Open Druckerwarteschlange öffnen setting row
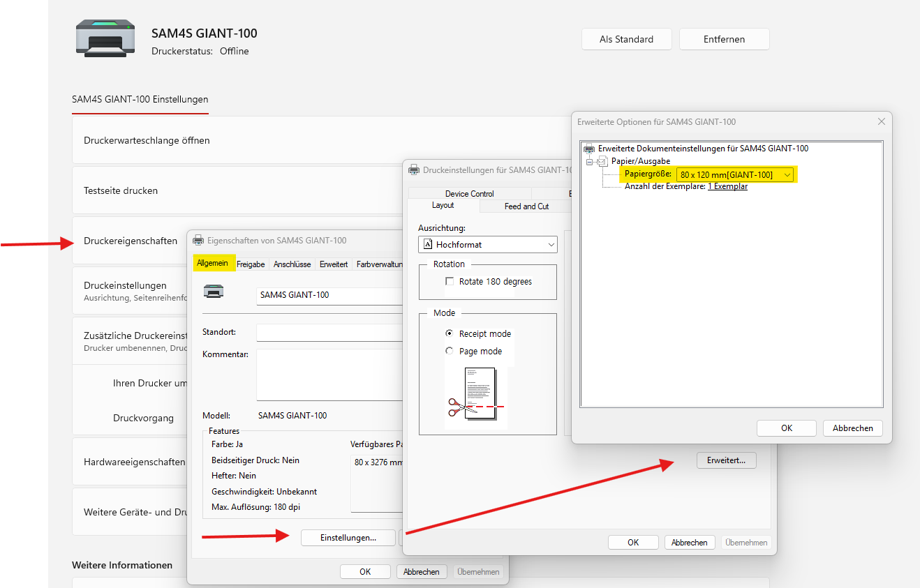The height and width of the screenshot is (588, 920). click(x=321, y=140)
